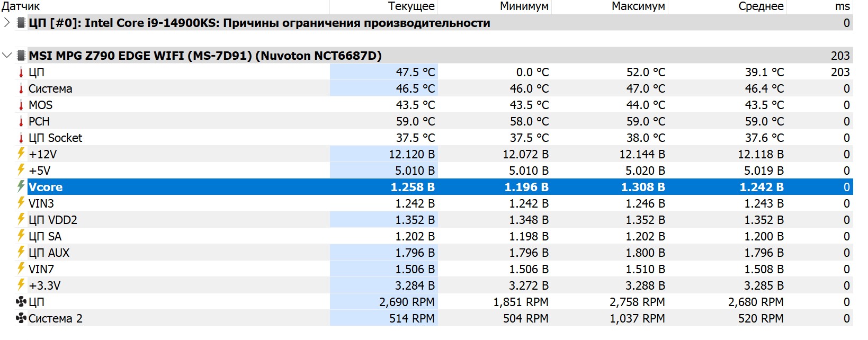Click the lightning bolt icon next to Vcore

coord(21,187)
